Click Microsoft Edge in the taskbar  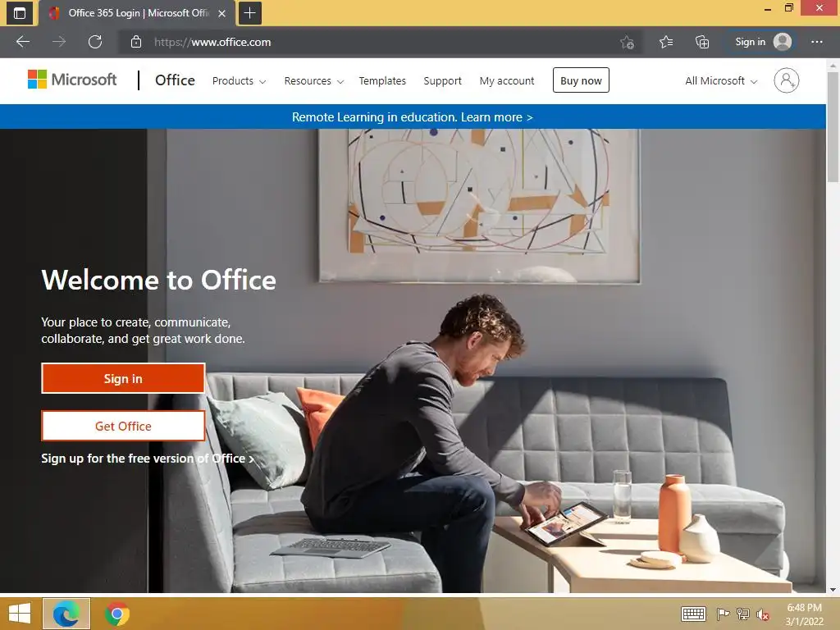pos(66,614)
